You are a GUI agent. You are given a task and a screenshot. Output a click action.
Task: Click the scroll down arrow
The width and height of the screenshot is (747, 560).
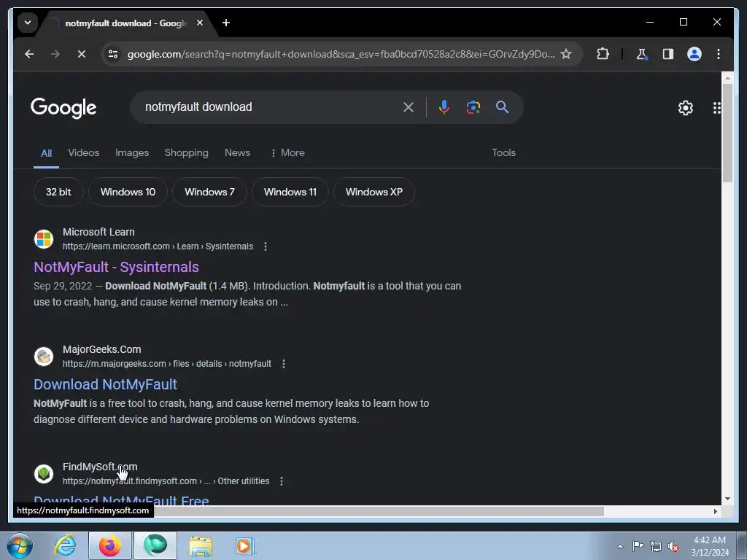727,499
